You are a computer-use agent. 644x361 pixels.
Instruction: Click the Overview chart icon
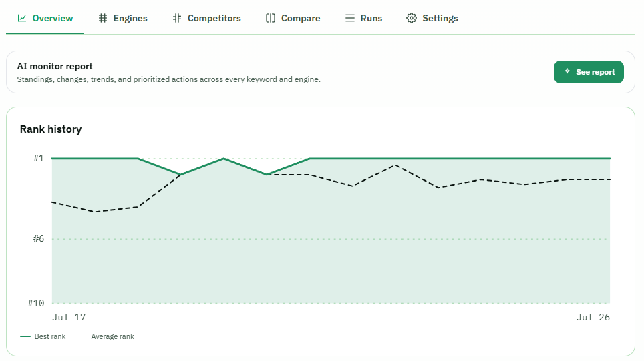(x=22, y=19)
